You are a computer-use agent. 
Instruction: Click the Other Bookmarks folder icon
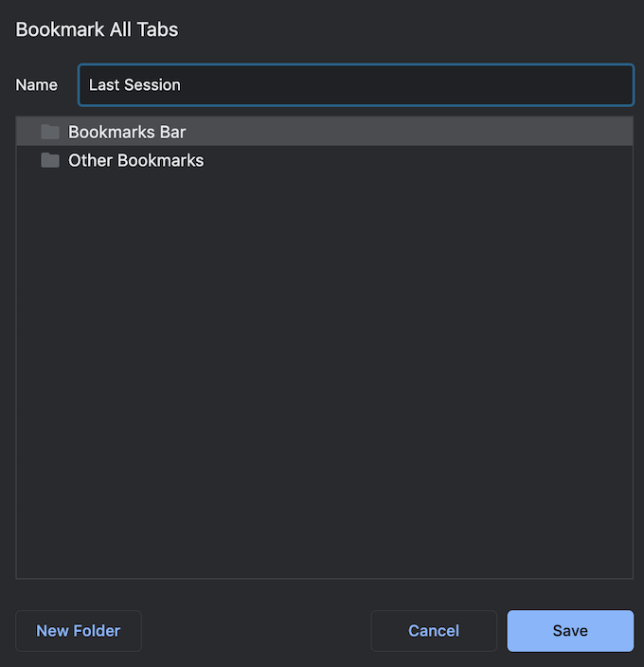(x=50, y=161)
